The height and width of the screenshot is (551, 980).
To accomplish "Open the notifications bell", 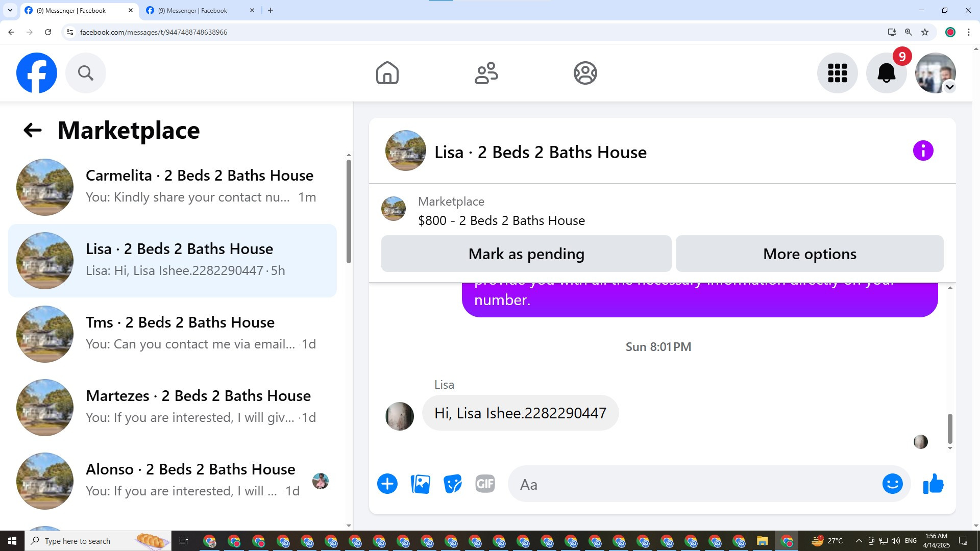I will [x=887, y=73].
